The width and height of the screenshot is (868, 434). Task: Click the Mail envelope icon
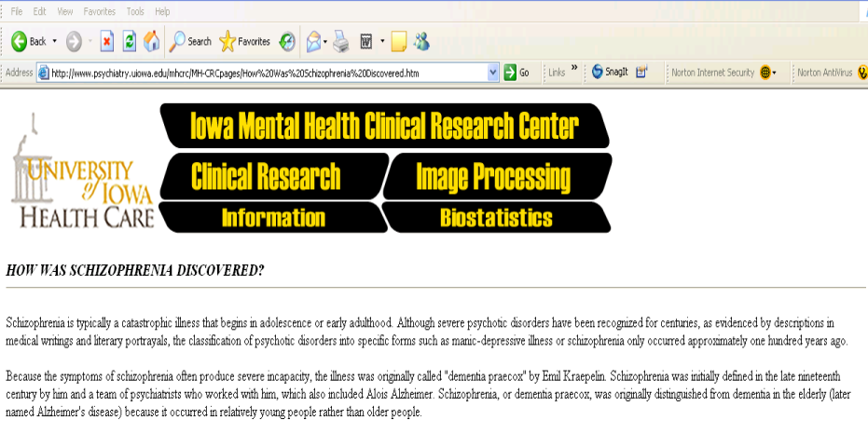pos(313,42)
